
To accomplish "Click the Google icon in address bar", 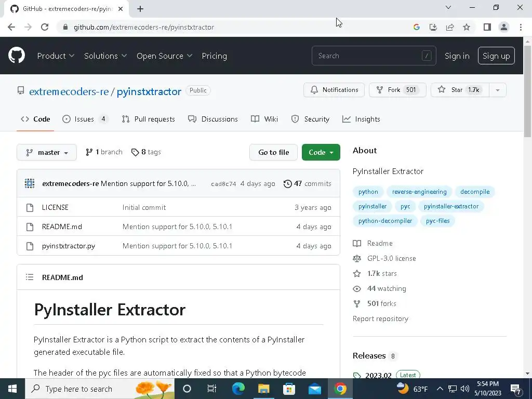I will 417,27.
